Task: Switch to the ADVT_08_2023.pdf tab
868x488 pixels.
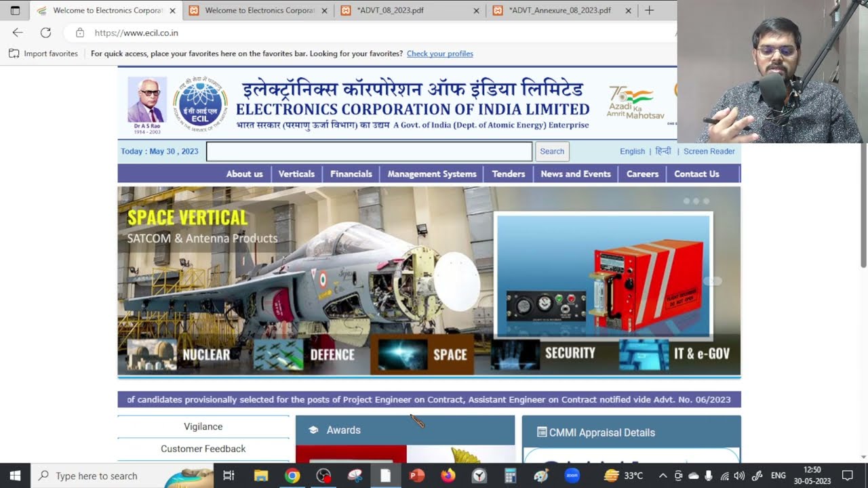Action: [x=410, y=10]
